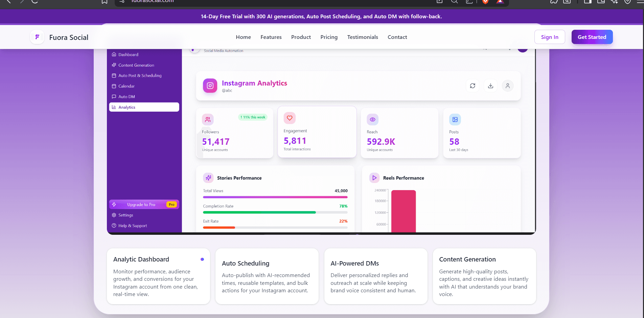Click the Sign In button
Viewport: 644px width, 318px height.
[x=550, y=37]
